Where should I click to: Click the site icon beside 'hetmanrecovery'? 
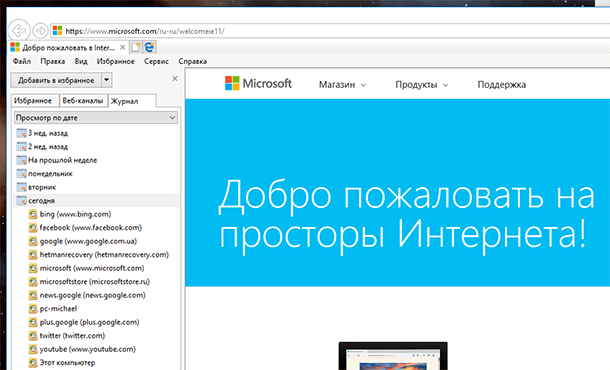click(33, 254)
